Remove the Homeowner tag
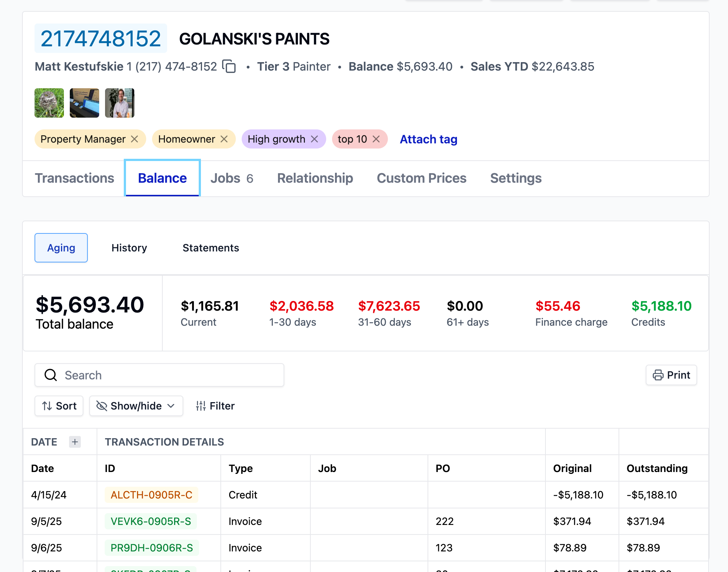The width and height of the screenshot is (728, 572). pos(224,139)
